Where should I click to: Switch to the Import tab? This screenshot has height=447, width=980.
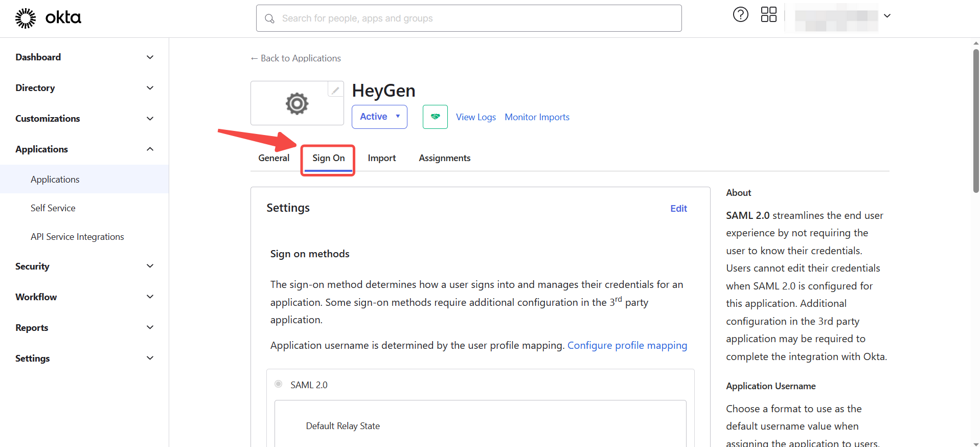point(382,158)
